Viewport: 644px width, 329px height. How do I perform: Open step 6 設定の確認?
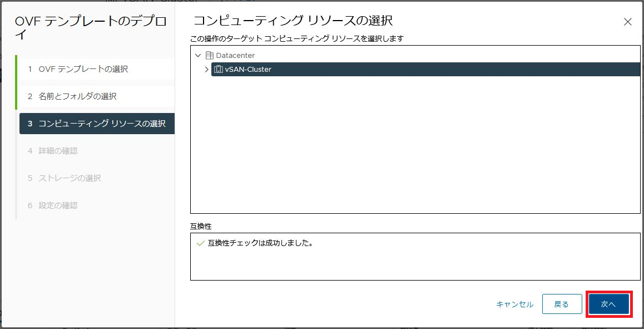[x=58, y=205]
